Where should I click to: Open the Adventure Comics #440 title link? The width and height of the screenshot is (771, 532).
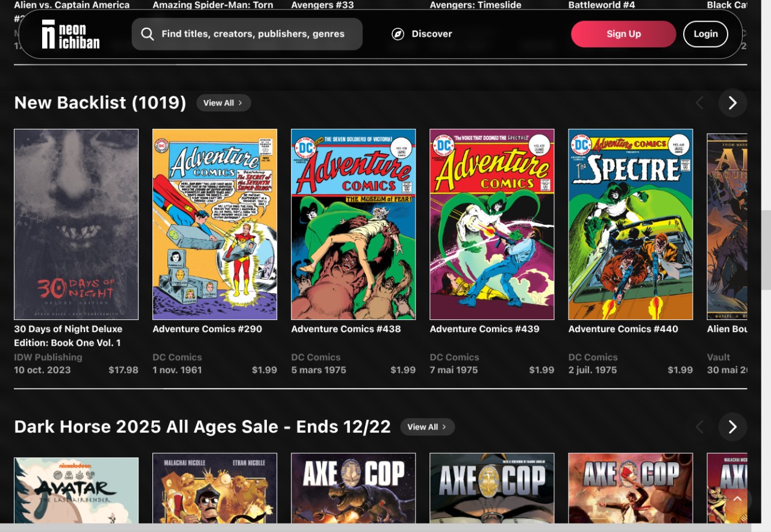pos(623,329)
